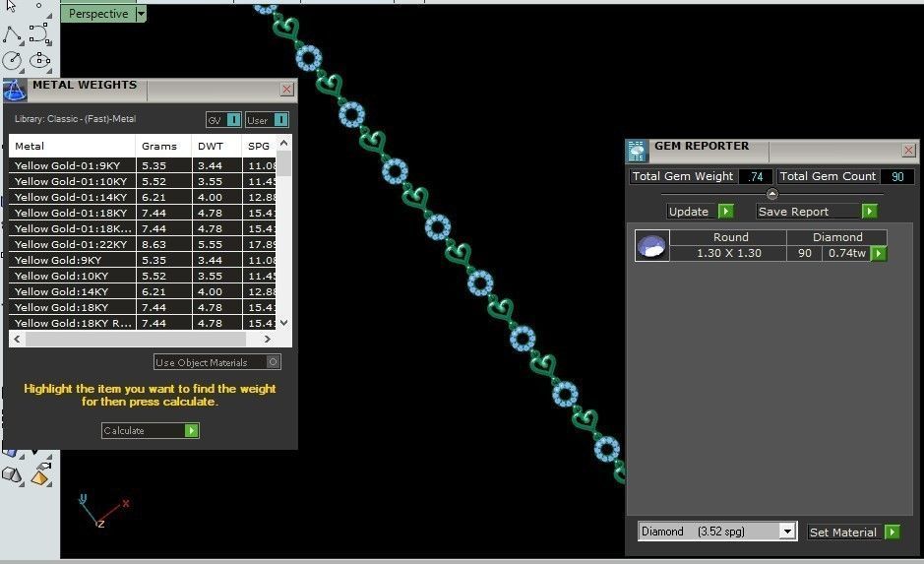Select the Circle tool
Image resolution: width=924 pixels, height=564 pixels.
pyautogui.click(x=12, y=60)
